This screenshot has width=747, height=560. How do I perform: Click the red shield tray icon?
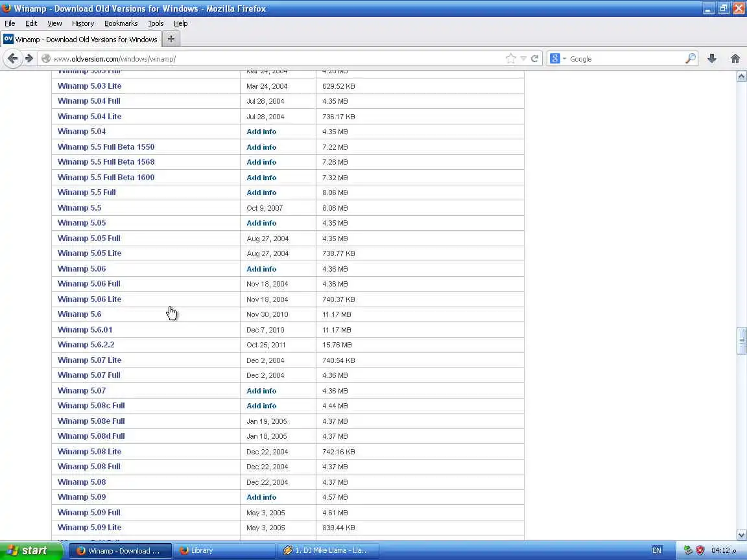(700, 550)
